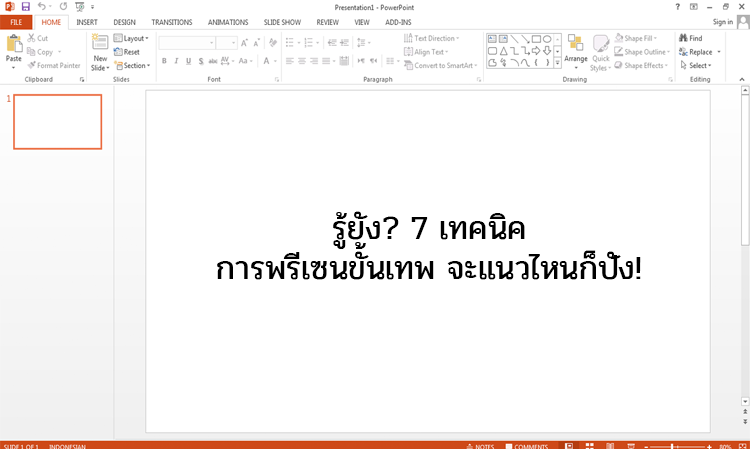Increase font size
Viewport: 750px width, 449px height.
[x=244, y=43]
